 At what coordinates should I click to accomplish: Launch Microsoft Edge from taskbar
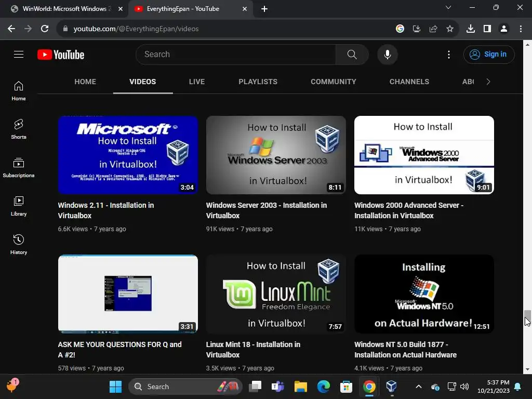click(x=323, y=387)
